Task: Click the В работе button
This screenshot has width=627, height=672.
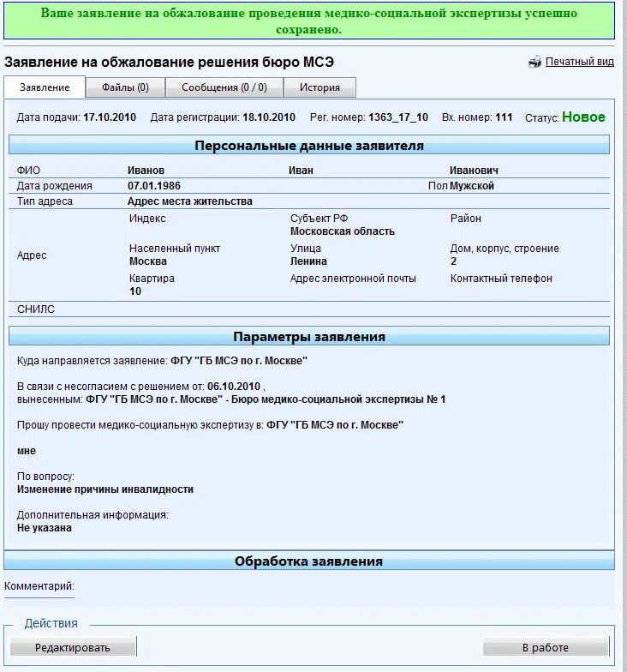Action: pos(546,647)
